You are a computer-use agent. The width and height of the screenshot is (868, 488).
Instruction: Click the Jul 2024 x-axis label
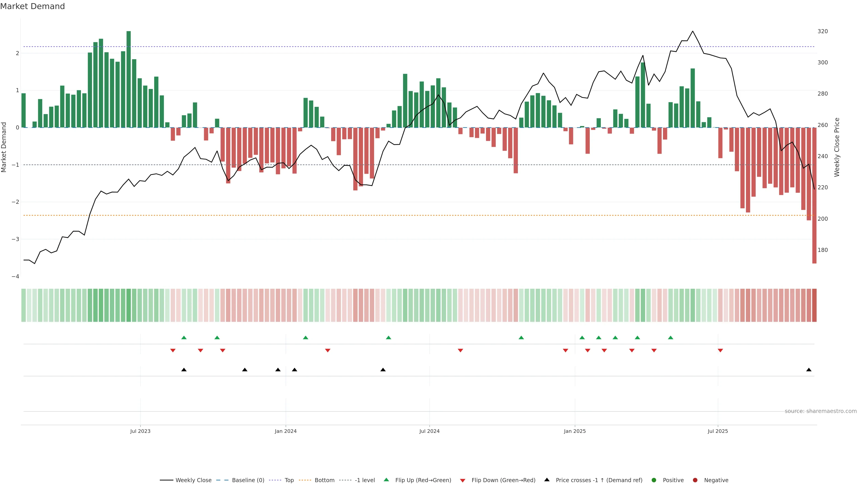coord(429,431)
